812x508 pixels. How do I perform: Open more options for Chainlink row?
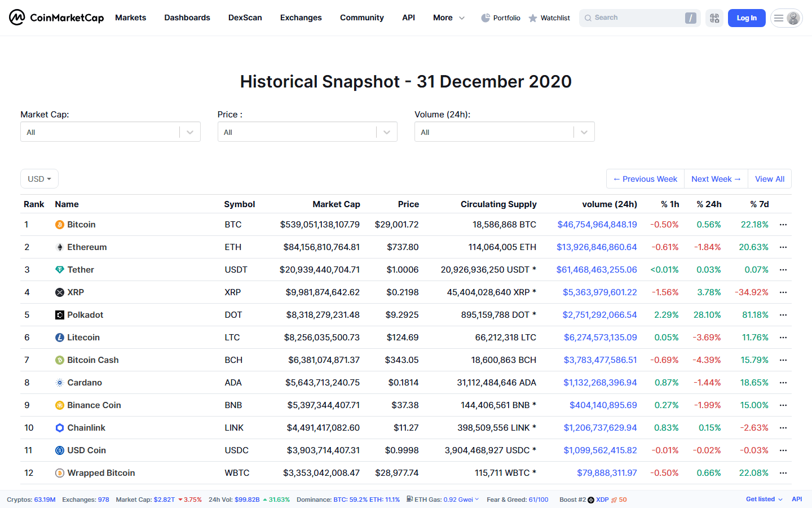click(x=783, y=428)
